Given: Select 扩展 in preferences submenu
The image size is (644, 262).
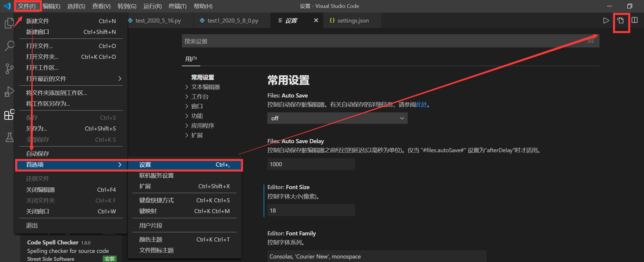Looking at the screenshot, I should point(185,186).
